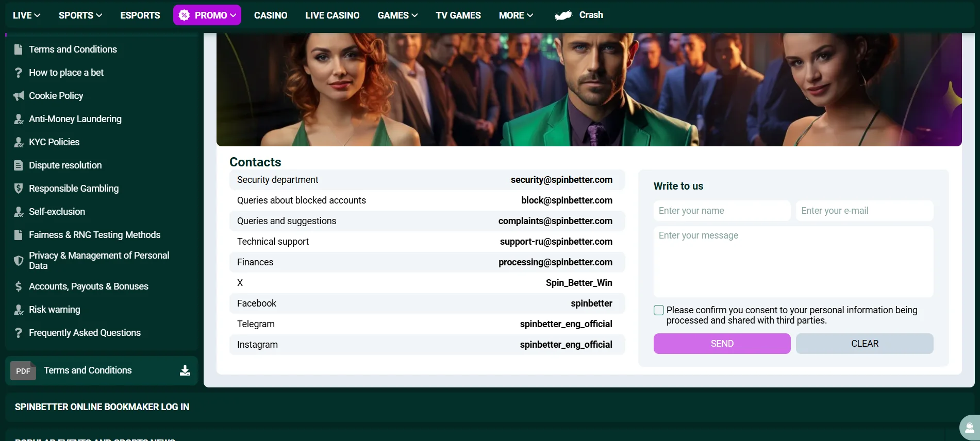Open TV GAMES in the top menu
Screen dimensions: 980x441
pyautogui.click(x=458, y=15)
